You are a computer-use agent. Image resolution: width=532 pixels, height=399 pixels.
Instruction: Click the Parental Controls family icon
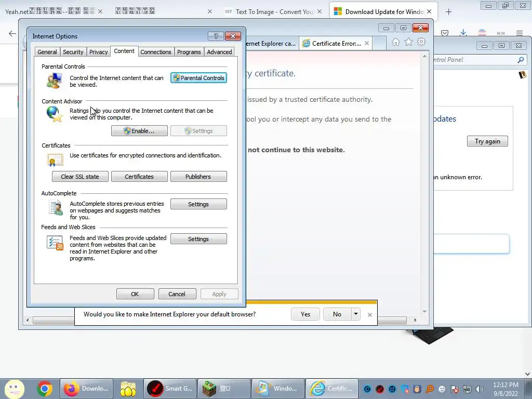pyautogui.click(x=55, y=81)
